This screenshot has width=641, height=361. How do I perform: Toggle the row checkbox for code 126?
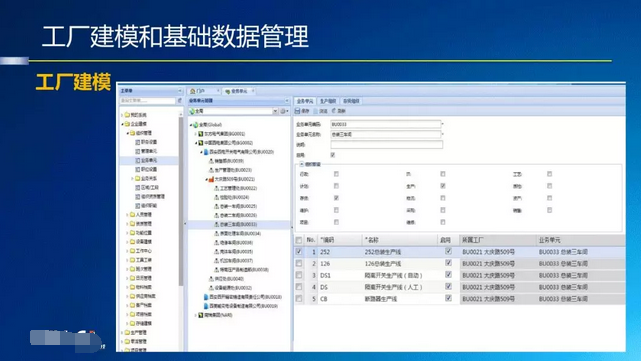point(299,263)
